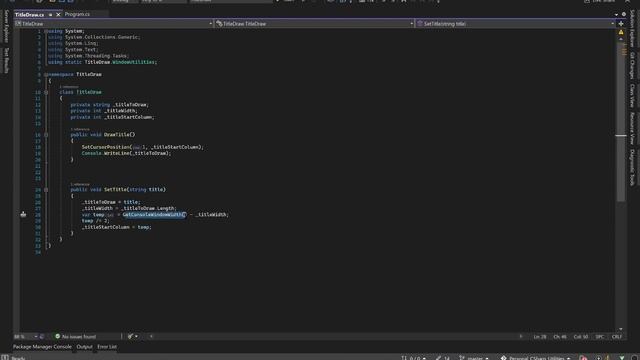The width and height of the screenshot is (640, 360).
Task: Click the SPC indentation indicator
Action: pyautogui.click(x=600, y=337)
